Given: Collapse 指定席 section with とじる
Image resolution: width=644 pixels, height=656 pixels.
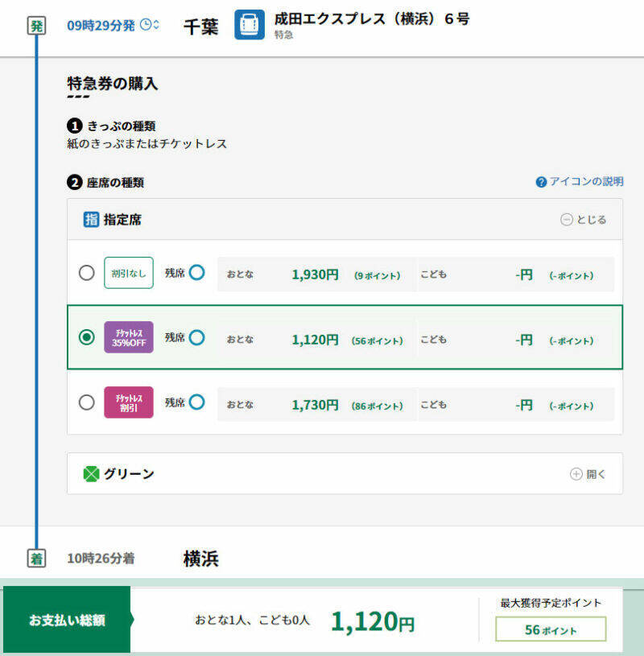Looking at the screenshot, I should (x=584, y=220).
